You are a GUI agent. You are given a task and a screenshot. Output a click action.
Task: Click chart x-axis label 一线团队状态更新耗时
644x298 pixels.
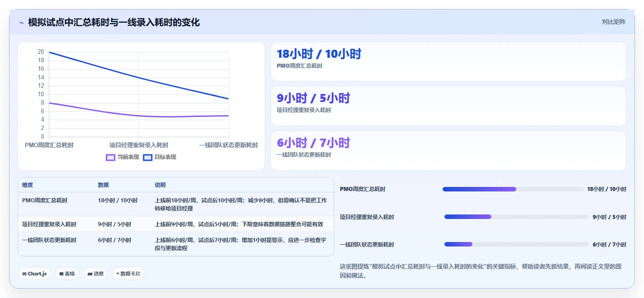click(x=229, y=145)
